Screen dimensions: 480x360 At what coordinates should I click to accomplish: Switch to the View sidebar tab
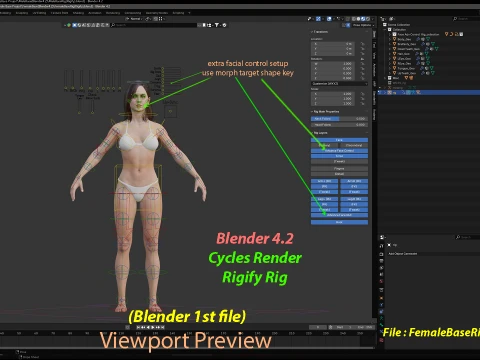[x=374, y=55]
